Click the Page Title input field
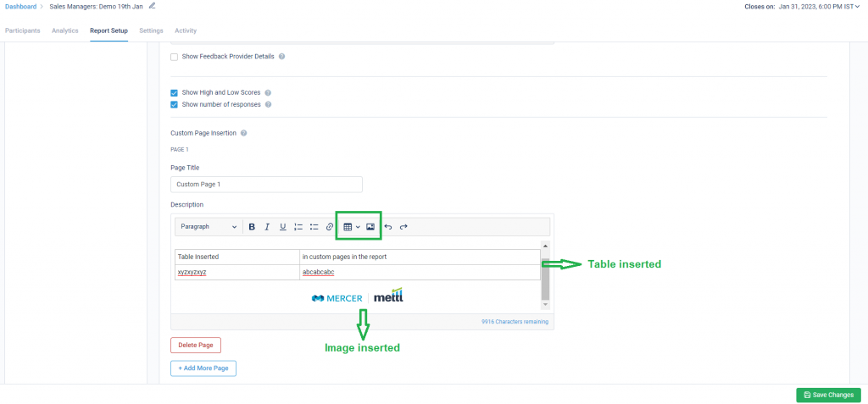 [x=266, y=184]
